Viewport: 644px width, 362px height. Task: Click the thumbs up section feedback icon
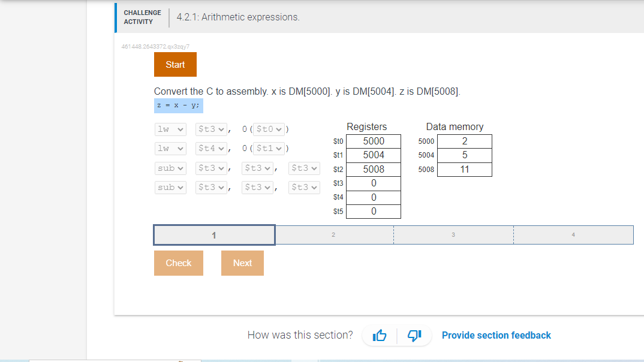pyautogui.click(x=380, y=335)
